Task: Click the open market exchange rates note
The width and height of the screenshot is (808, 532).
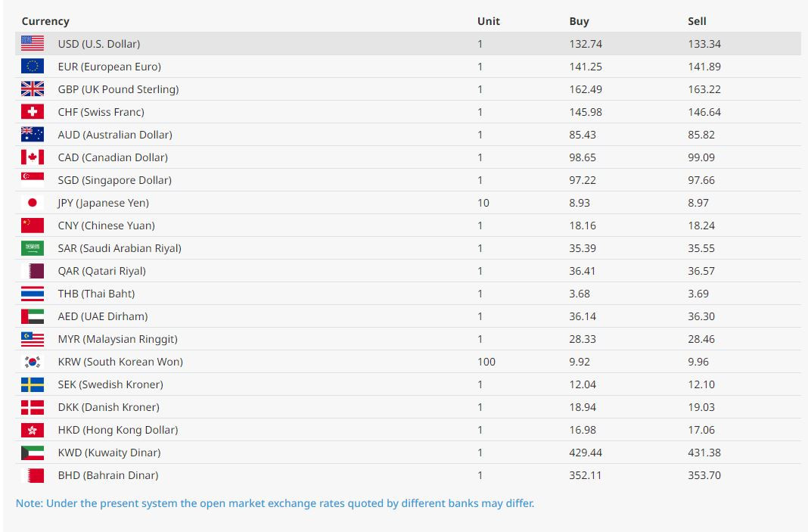Action: [275, 503]
